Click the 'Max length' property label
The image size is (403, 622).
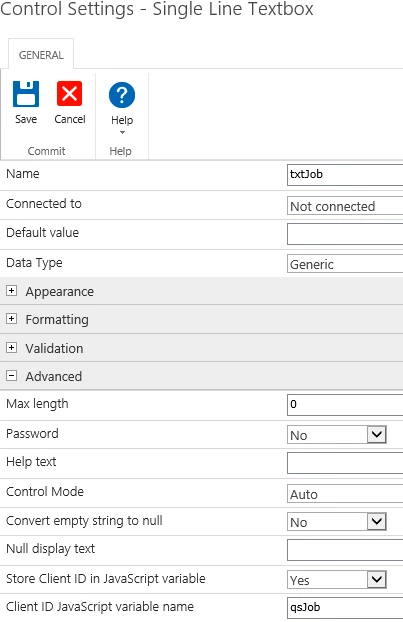tap(37, 404)
